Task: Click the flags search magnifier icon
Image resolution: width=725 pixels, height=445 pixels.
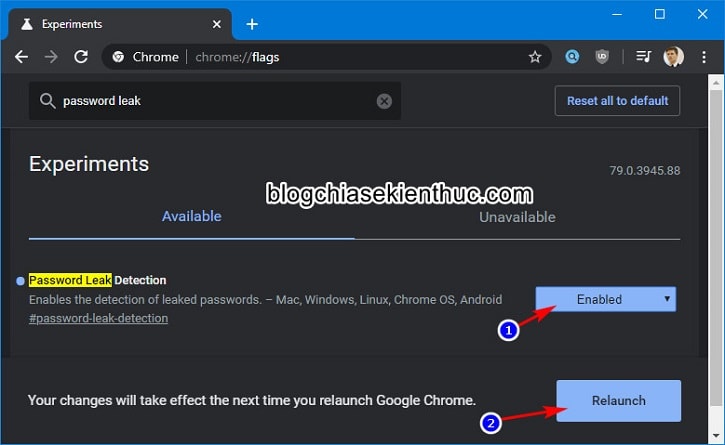Action: [x=47, y=100]
